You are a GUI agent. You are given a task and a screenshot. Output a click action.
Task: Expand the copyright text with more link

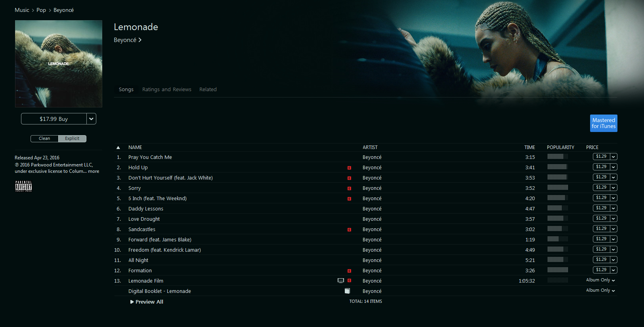(x=94, y=172)
